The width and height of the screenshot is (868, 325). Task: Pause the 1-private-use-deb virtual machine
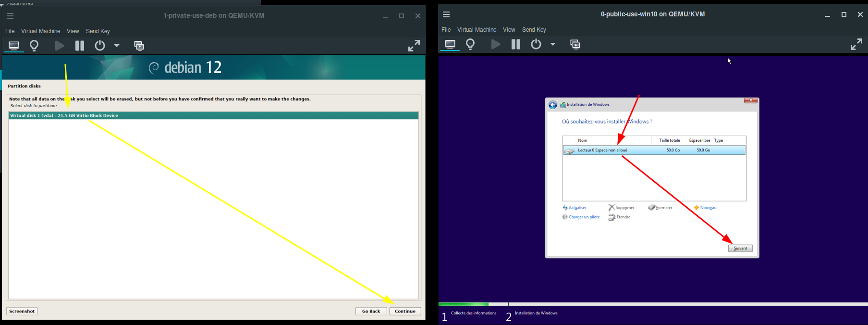point(80,46)
